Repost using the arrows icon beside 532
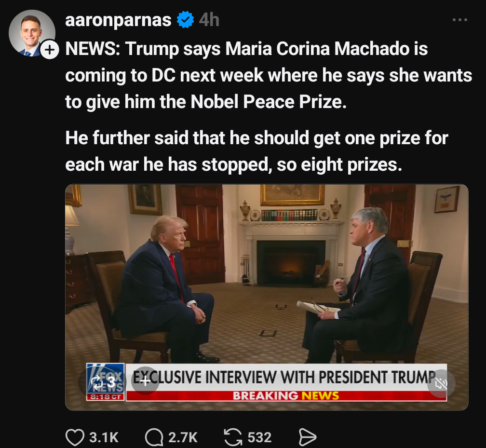The image size is (486, 448). click(233, 437)
